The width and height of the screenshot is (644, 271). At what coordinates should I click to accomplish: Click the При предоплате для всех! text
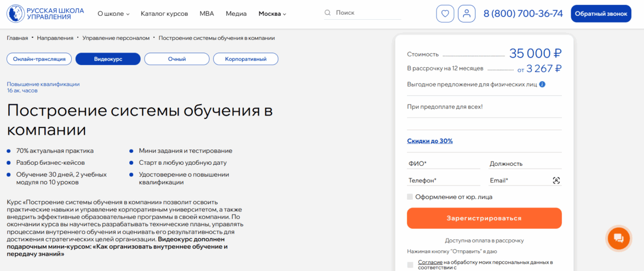445,107
